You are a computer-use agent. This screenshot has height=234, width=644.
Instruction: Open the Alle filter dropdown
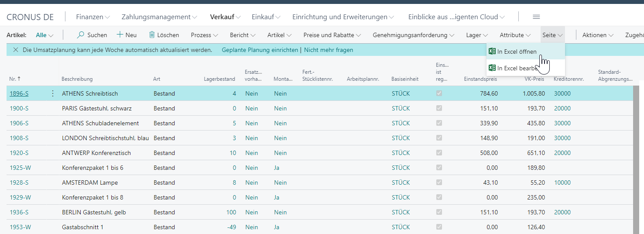pyautogui.click(x=45, y=35)
